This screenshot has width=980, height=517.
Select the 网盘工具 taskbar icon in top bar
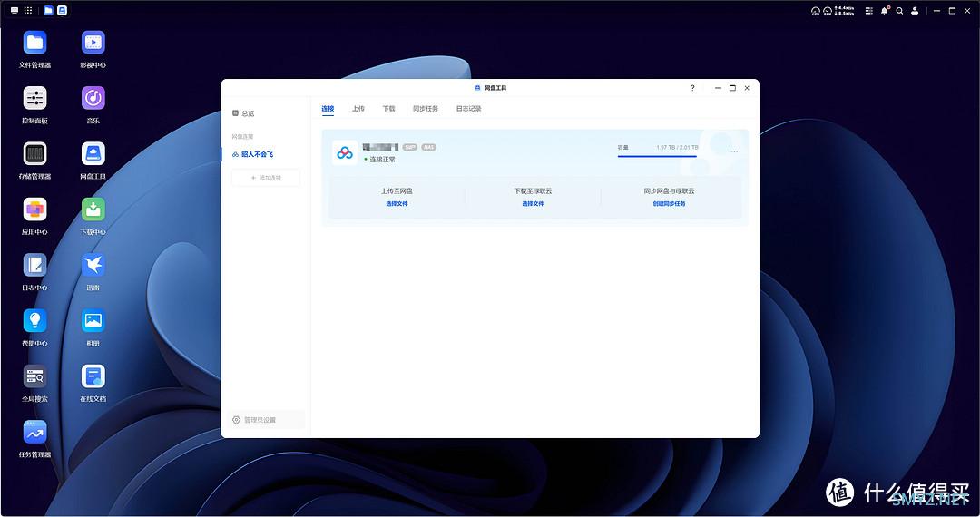coord(62,11)
